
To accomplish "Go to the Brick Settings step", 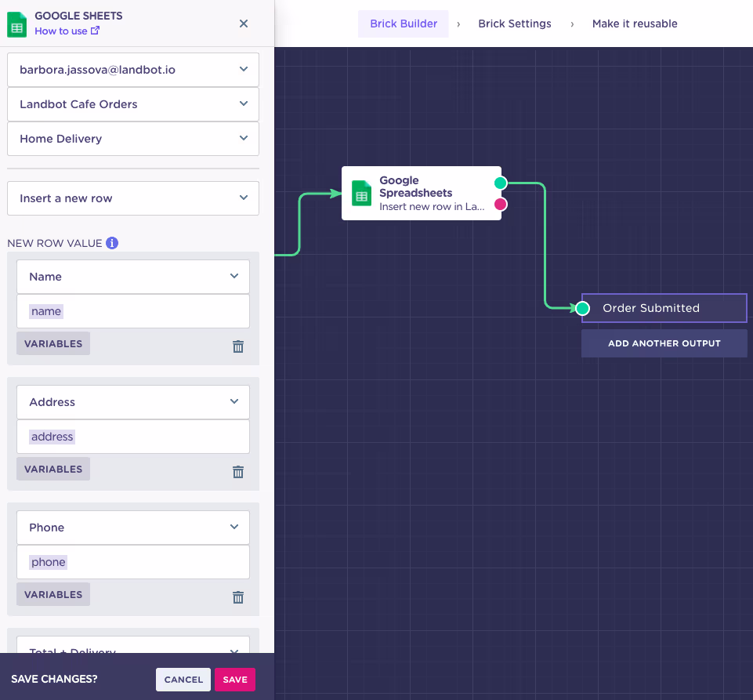I will (514, 24).
